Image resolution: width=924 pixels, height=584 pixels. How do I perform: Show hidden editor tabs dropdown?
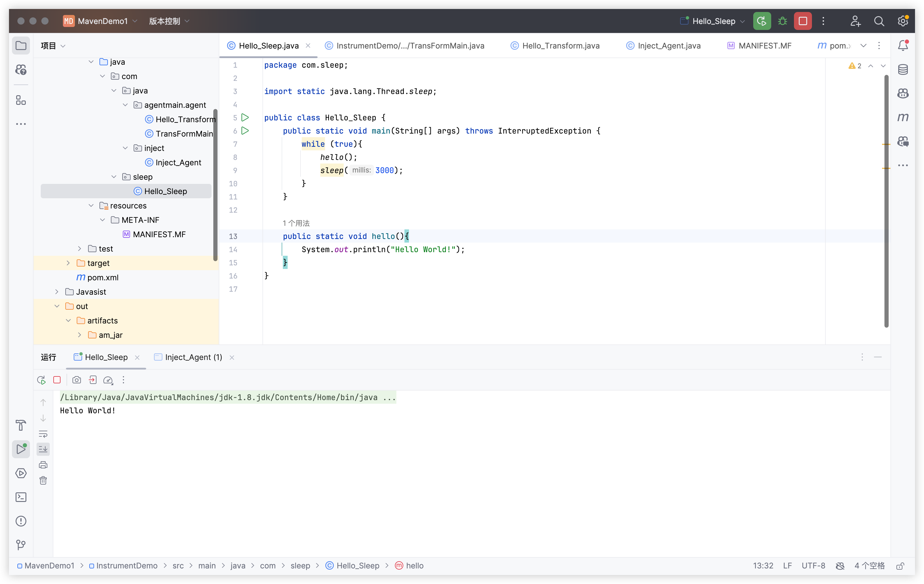(x=863, y=46)
